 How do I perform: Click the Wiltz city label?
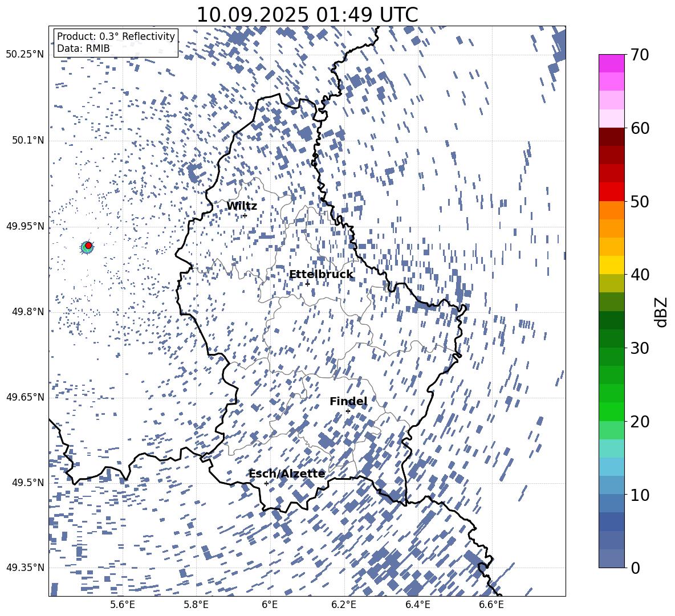[242, 206]
